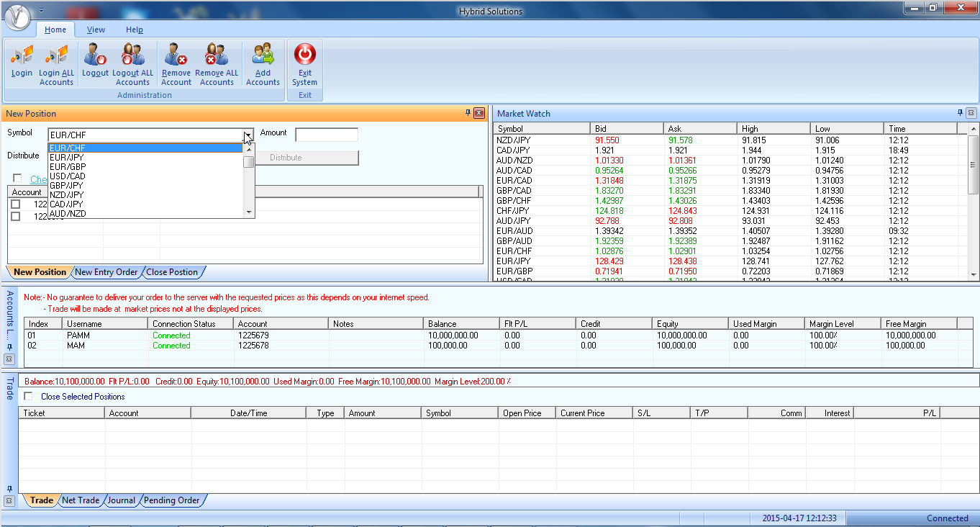The width and height of the screenshot is (980, 527).
Task: Click the Market Watch scroll down arrow
Action: coord(974,274)
